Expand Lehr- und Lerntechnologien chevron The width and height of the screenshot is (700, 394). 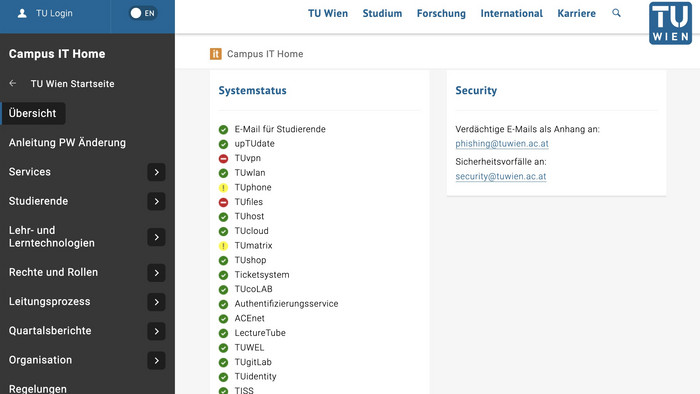[x=156, y=237]
